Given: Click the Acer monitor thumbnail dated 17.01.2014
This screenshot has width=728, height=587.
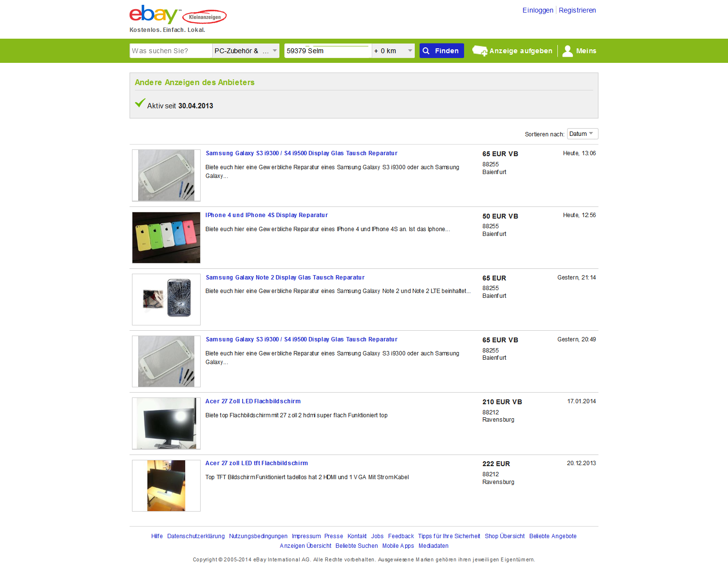Looking at the screenshot, I should tap(166, 424).
